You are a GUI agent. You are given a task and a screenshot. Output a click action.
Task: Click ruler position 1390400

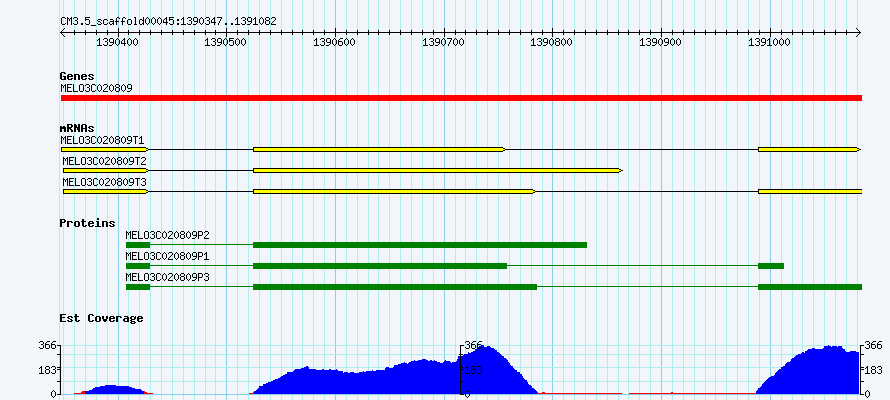coord(118,42)
